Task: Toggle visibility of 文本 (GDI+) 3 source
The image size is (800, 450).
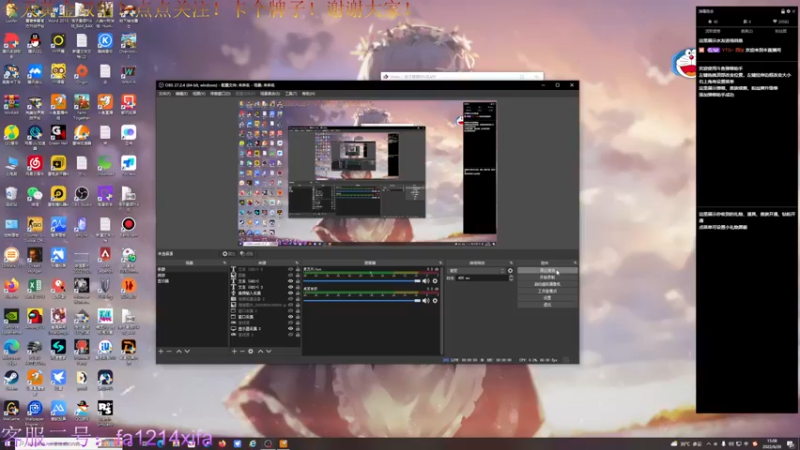Action: pos(290,287)
